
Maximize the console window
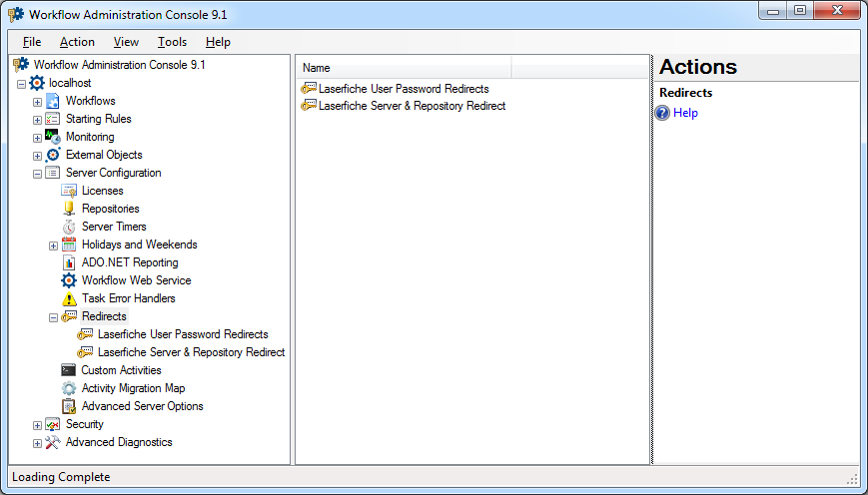point(800,11)
